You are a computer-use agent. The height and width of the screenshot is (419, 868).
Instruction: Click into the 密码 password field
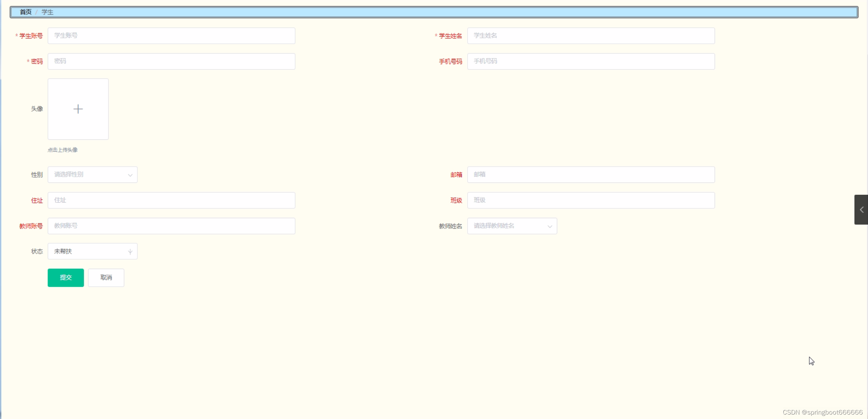click(171, 61)
